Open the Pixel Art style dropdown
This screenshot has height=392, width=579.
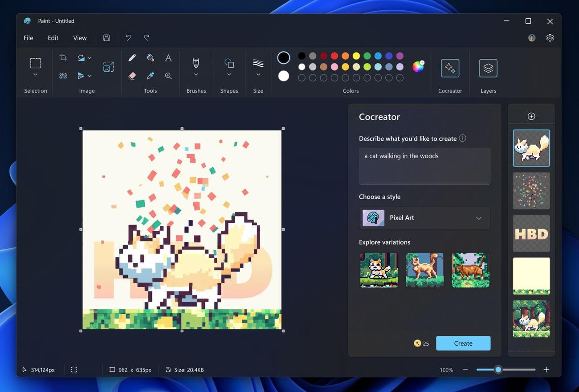[478, 218]
